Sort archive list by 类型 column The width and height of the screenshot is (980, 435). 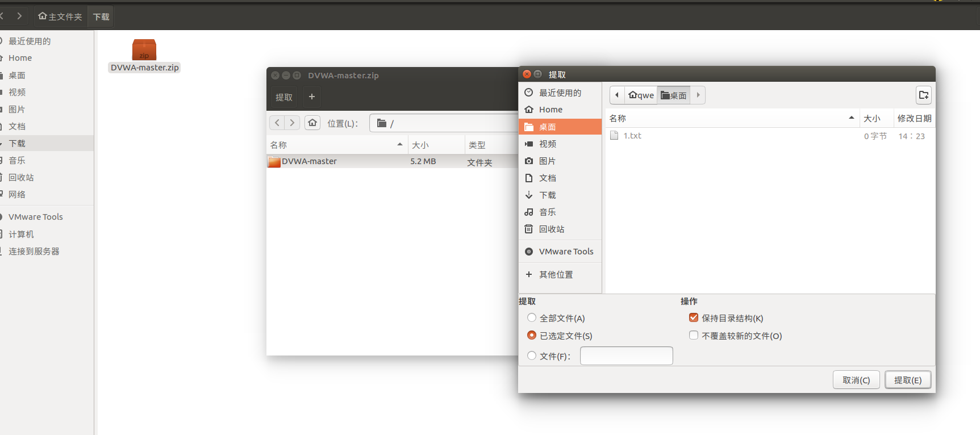(491, 145)
